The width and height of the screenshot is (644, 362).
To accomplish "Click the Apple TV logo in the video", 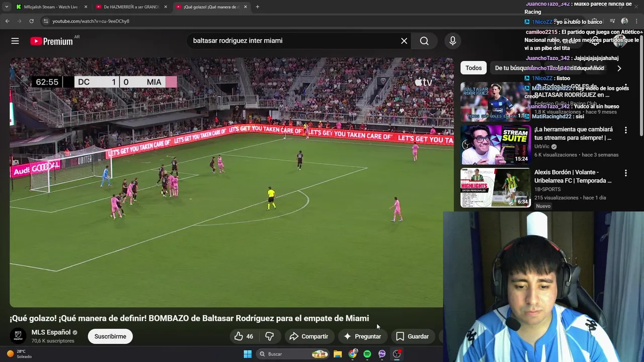I will [423, 82].
